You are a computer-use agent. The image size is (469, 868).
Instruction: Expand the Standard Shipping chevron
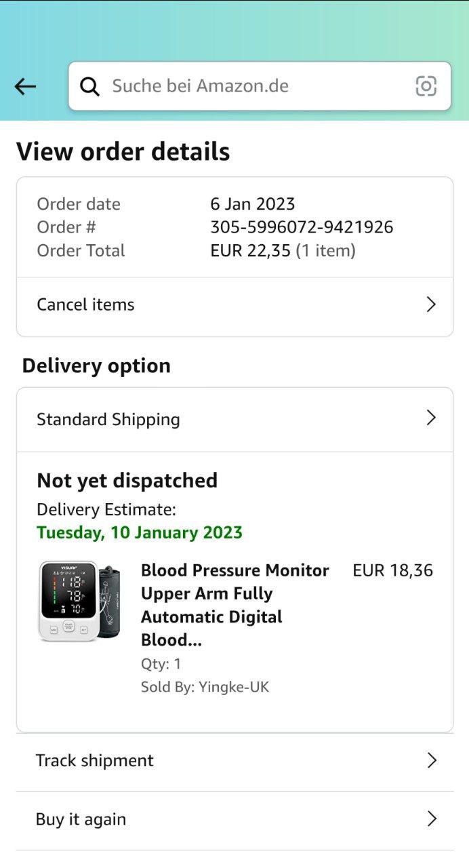coord(431,418)
